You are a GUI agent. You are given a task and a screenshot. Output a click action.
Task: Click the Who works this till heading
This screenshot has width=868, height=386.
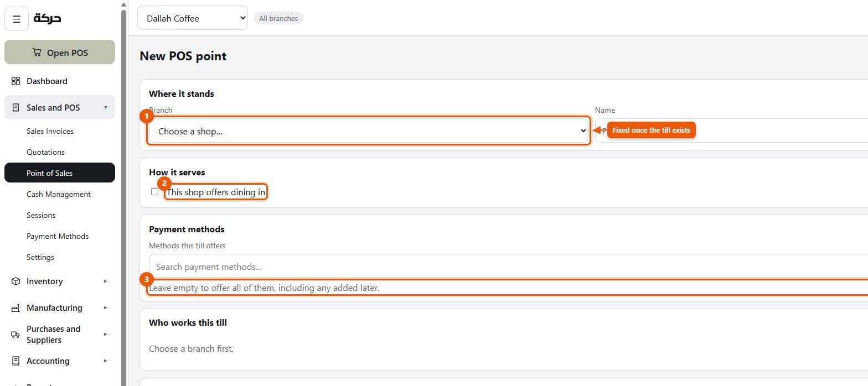tap(188, 322)
